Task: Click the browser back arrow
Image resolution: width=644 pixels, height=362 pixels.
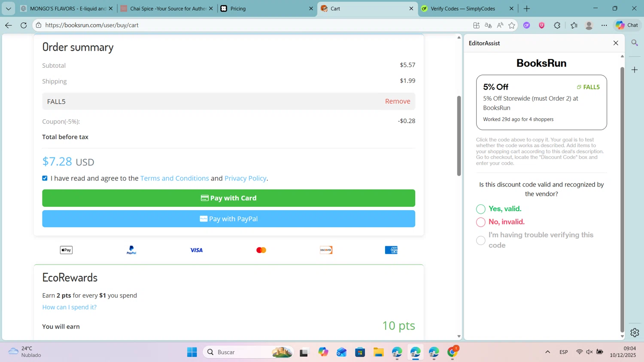Action: tap(9, 25)
